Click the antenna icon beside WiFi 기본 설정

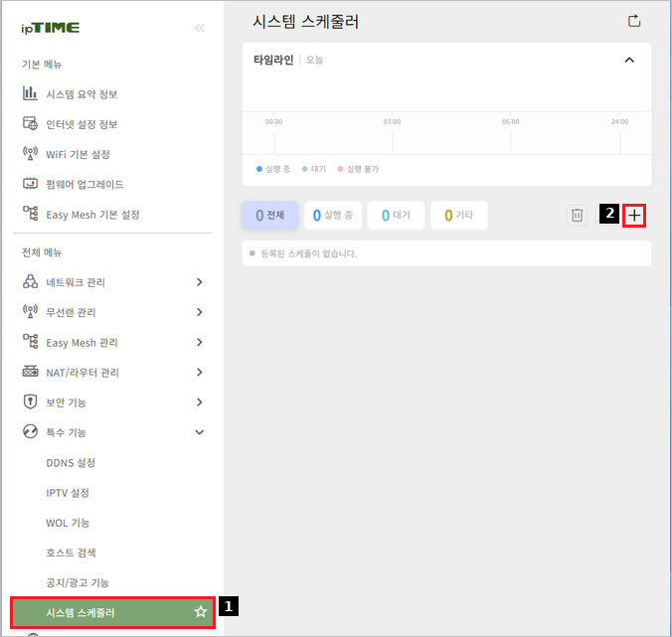tap(30, 153)
